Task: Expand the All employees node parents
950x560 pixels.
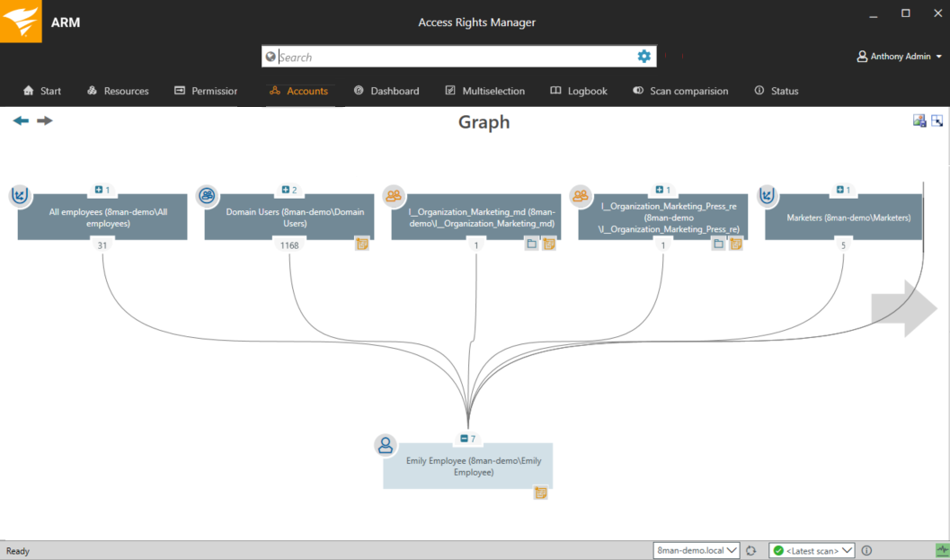Action: (99, 190)
